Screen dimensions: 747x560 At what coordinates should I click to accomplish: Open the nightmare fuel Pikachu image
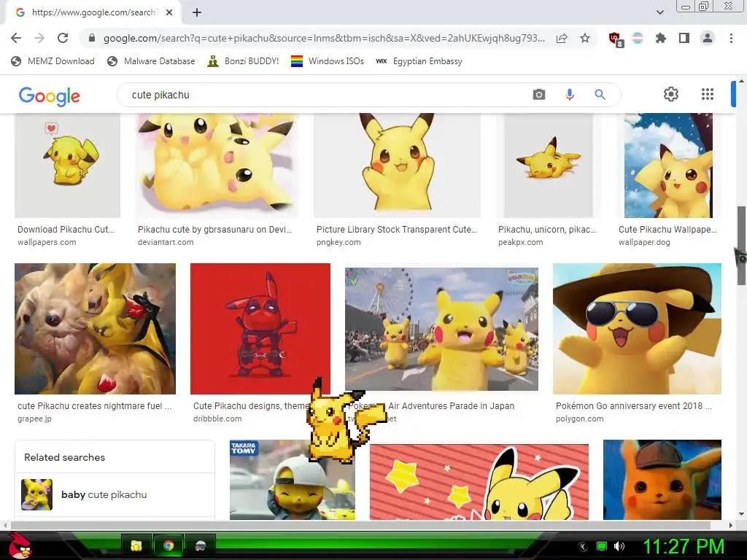click(x=96, y=329)
